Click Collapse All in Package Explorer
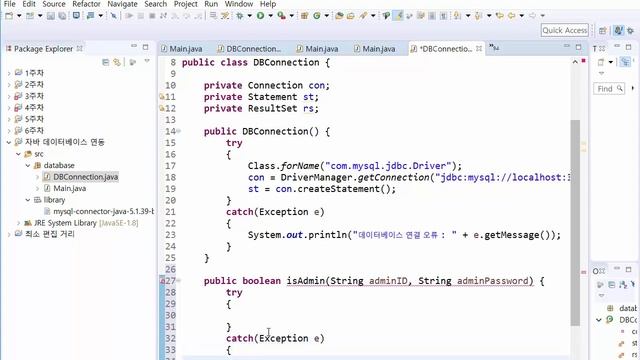Viewport: 640px width, 360px height. tap(106, 62)
